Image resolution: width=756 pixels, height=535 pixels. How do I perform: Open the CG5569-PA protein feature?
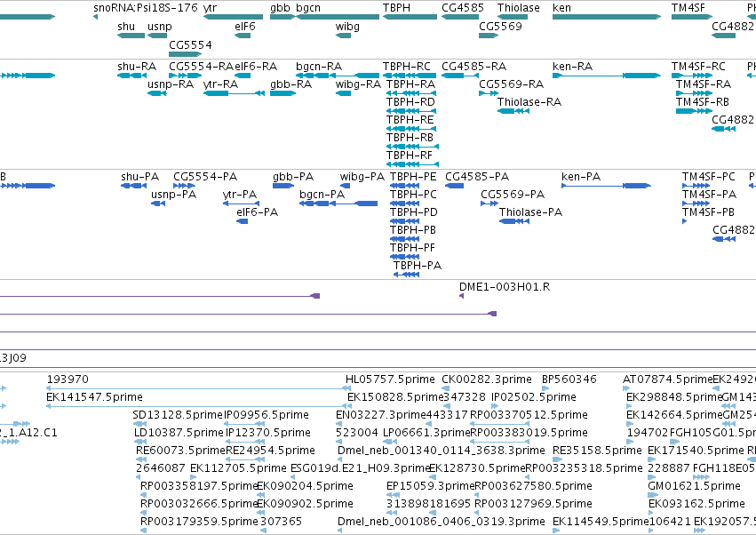(x=489, y=204)
